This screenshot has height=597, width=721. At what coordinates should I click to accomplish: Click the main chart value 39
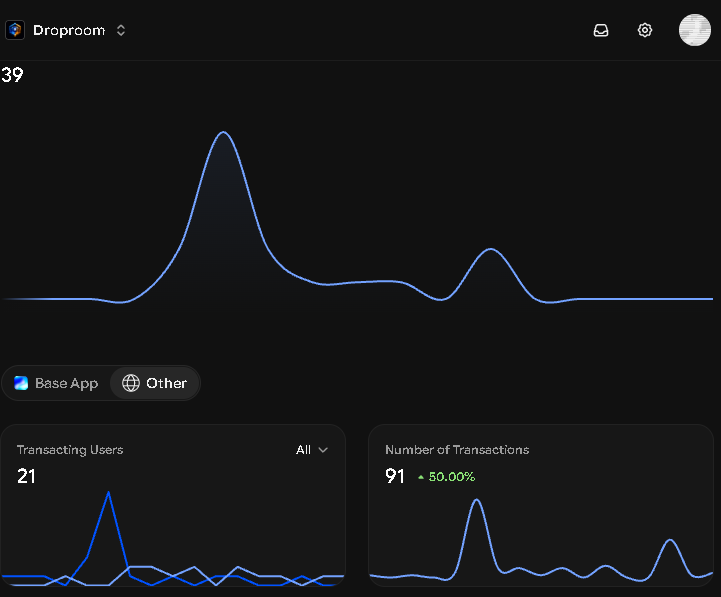coord(12,75)
